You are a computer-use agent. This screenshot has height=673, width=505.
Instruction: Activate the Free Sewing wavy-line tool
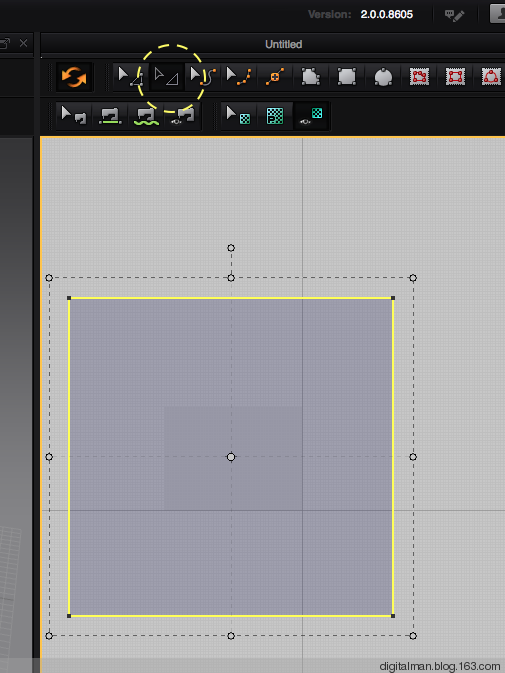(x=146, y=116)
